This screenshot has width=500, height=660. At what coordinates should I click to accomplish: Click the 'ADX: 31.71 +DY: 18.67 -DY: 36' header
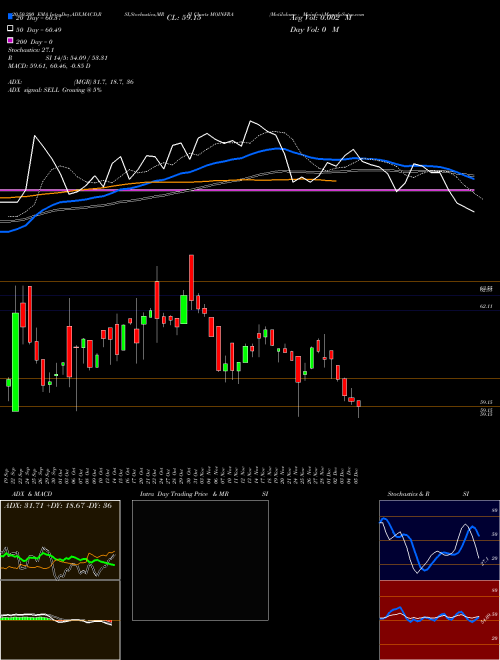[58, 505]
